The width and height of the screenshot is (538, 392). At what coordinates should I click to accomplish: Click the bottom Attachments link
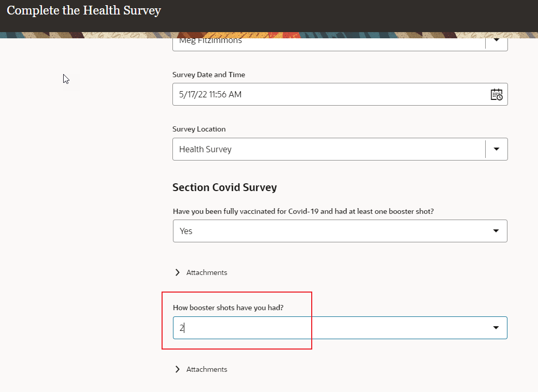click(207, 369)
